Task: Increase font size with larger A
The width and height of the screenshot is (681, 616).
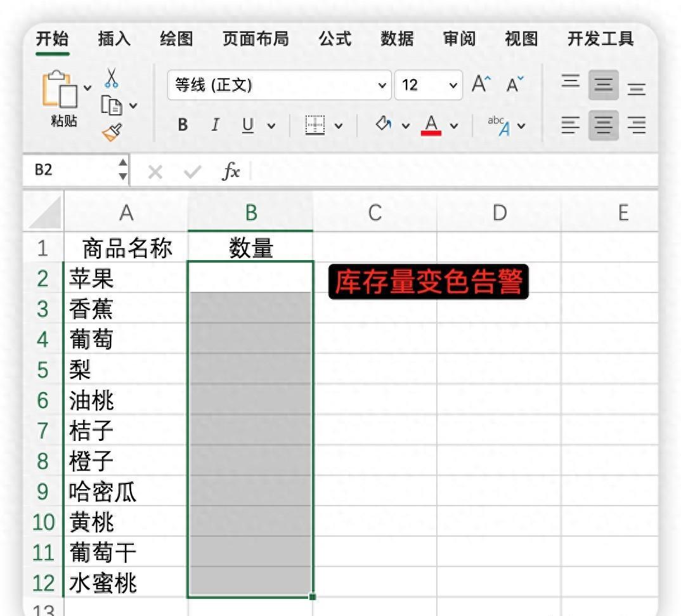Action: tap(481, 84)
